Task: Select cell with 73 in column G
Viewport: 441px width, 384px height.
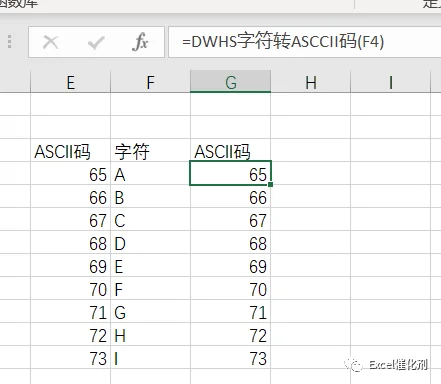Action: click(x=230, y=357)
